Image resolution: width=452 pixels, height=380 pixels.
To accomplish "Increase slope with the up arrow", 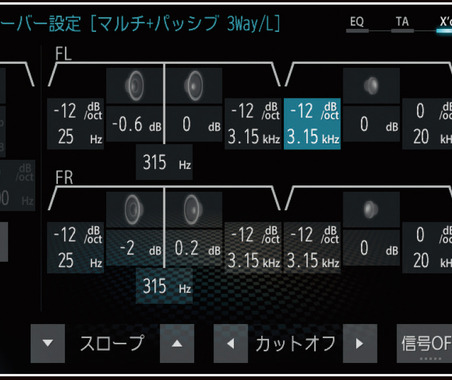I will [x=177, y=343].
